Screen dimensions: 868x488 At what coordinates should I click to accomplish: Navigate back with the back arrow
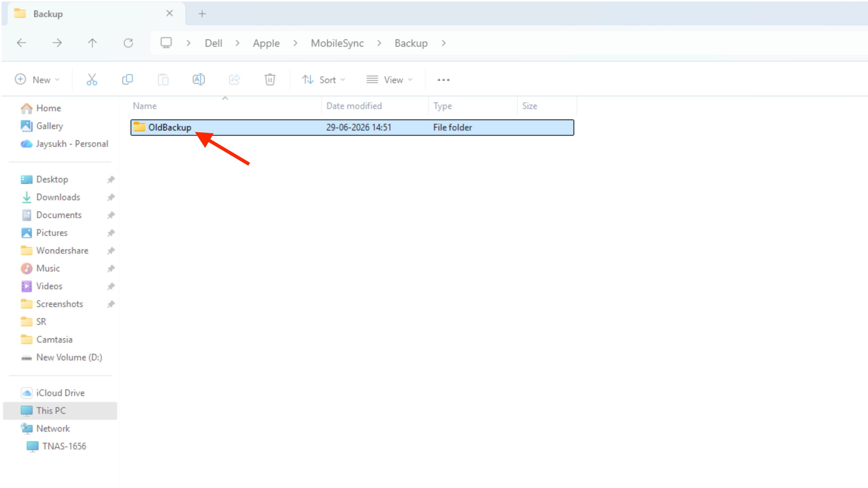tap(21, 43)
